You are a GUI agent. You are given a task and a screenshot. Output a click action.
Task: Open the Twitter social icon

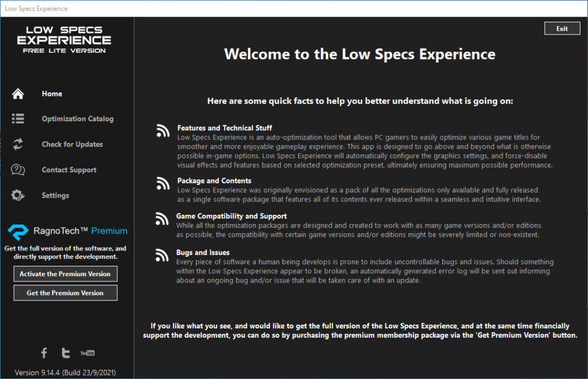click(x=65, y=353)
